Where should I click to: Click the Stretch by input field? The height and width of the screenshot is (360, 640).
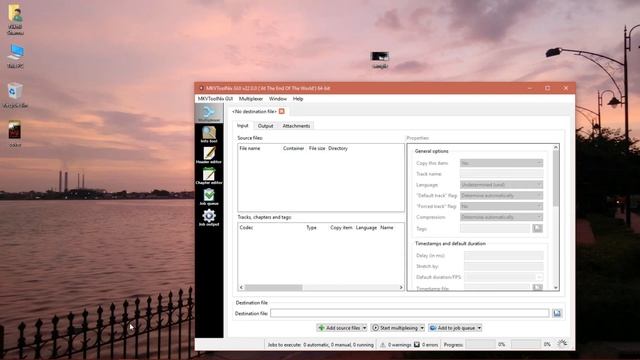point(504,266)
